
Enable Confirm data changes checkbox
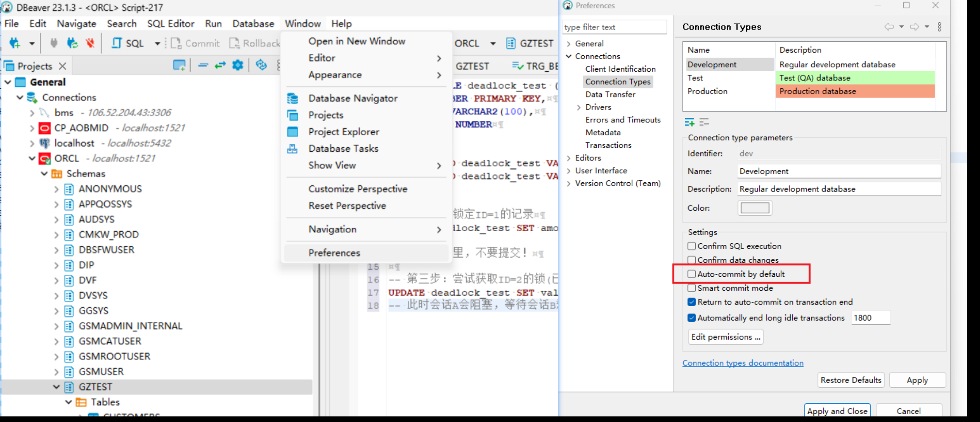[692, 260]
